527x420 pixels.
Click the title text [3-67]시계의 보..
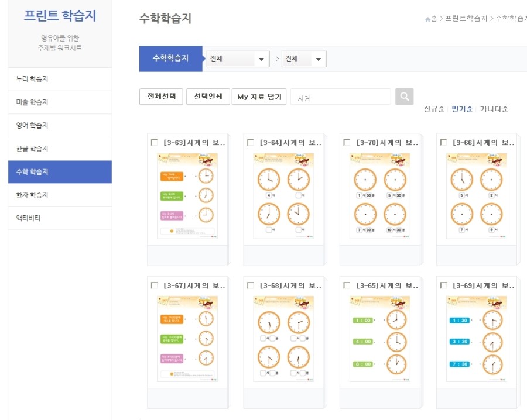(x=194, y=285)
